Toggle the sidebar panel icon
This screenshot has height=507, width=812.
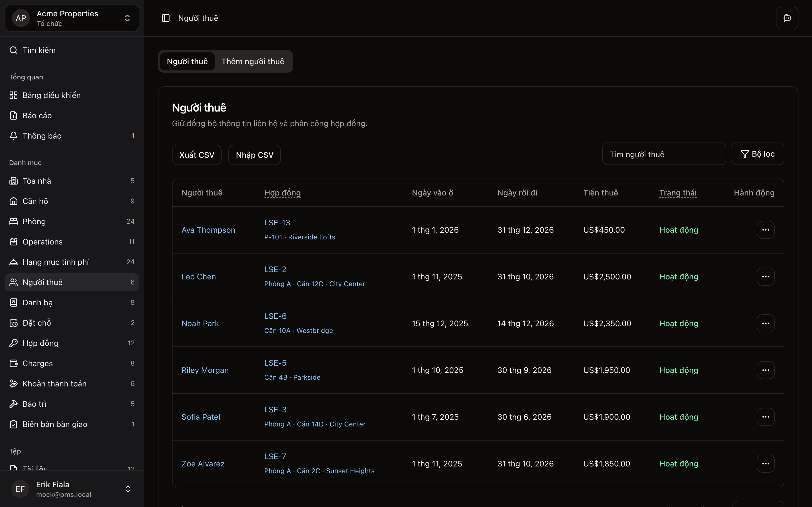point(166,18)
